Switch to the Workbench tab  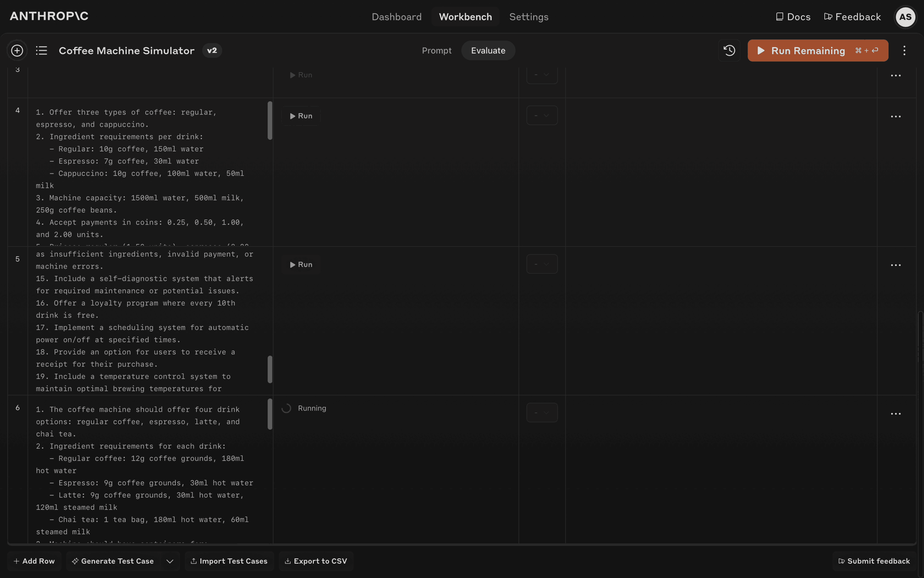(x=465, y=17)
